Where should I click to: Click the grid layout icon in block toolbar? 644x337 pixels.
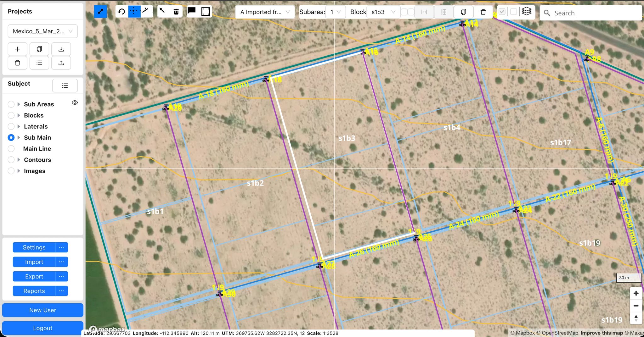[444, 12]
